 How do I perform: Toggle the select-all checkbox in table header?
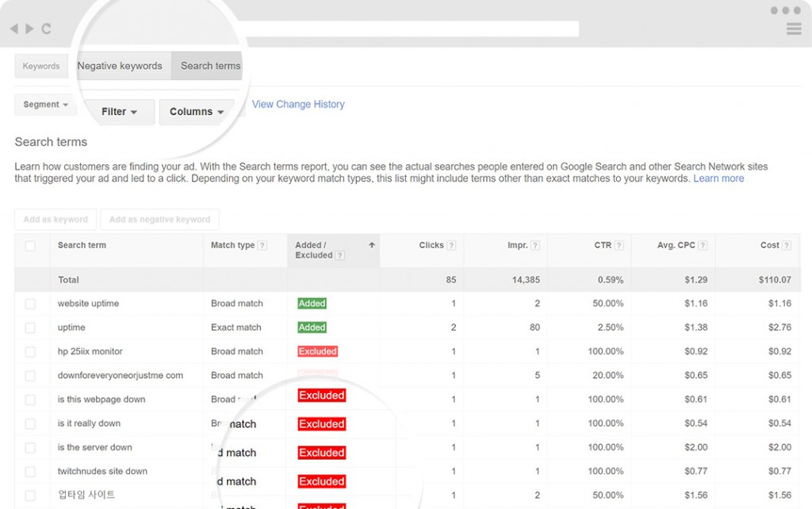coord(30,247)
